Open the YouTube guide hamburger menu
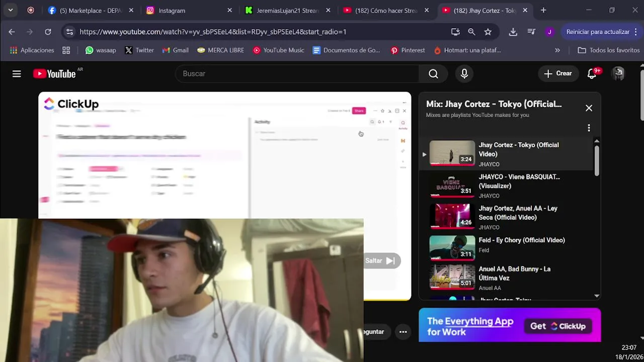This screenshot has width=644, height=362. pyautogui.click(x=17, y=74)
